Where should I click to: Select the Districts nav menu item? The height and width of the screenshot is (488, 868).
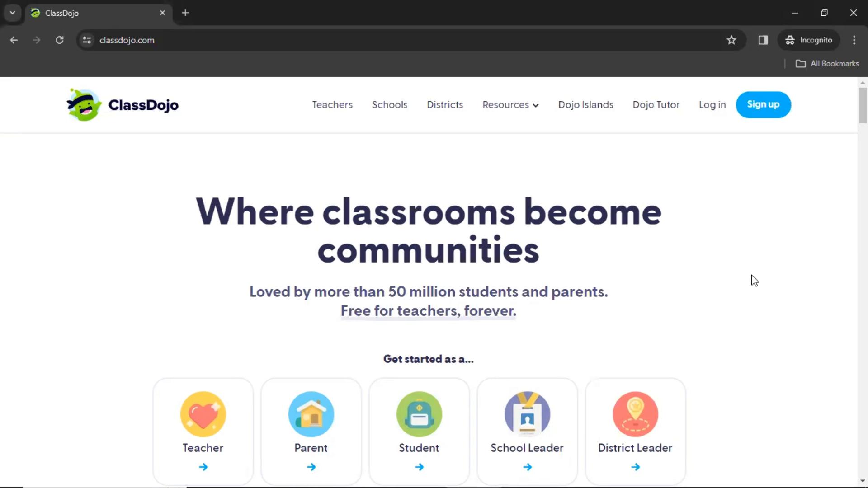pos(445,104)
